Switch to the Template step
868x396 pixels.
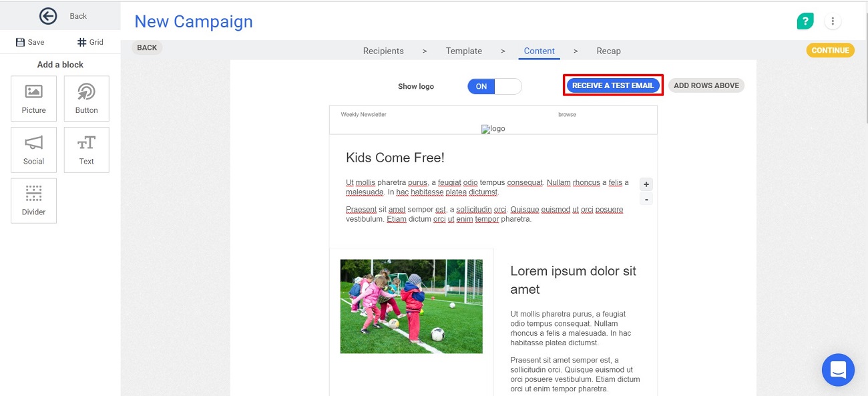coord(463,51)
